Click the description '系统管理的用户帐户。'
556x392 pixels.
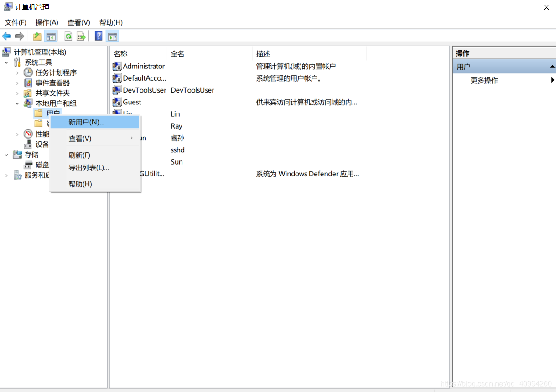tap(289, 78)
